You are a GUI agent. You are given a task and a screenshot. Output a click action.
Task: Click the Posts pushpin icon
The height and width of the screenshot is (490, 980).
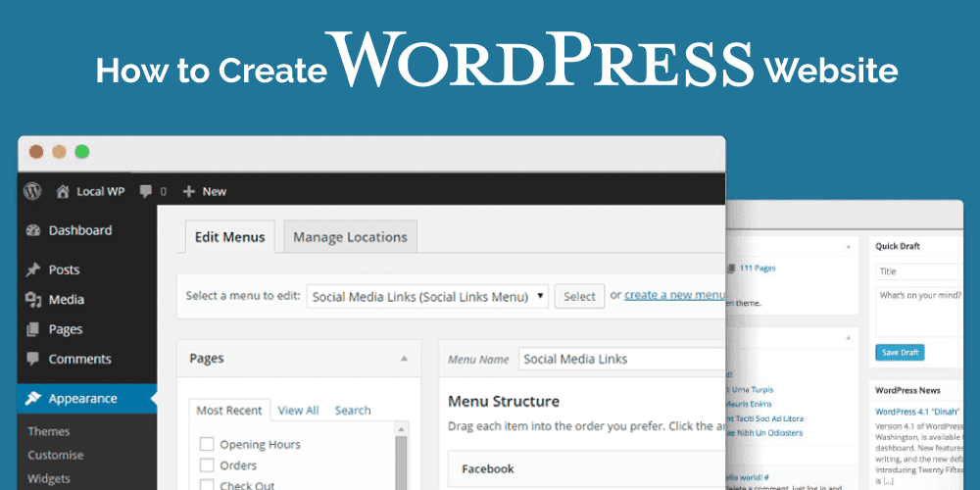(33, 270)
